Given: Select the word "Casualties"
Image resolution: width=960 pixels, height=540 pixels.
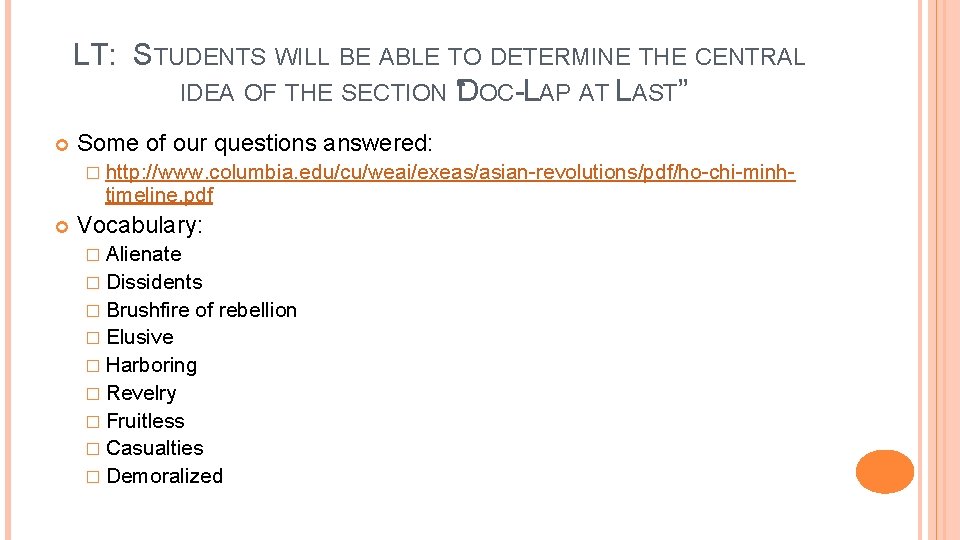Looking at the screenshot, I should (154, 448).
